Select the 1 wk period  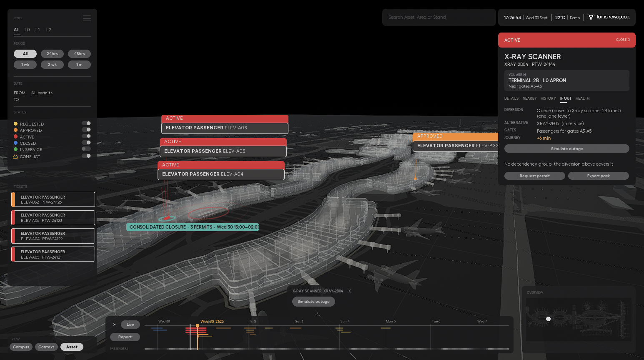pos(25,65)
